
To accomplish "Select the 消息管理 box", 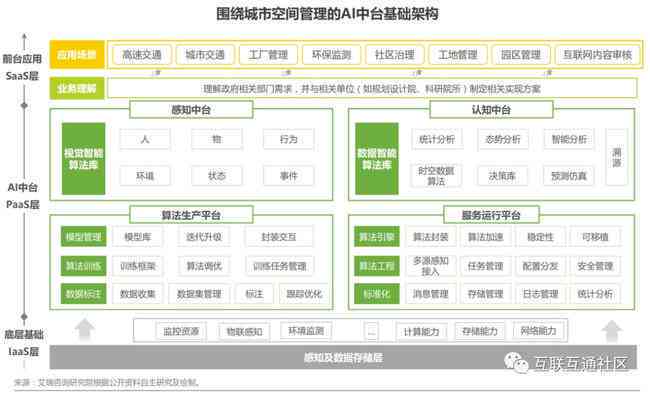I will click(431, 294).
